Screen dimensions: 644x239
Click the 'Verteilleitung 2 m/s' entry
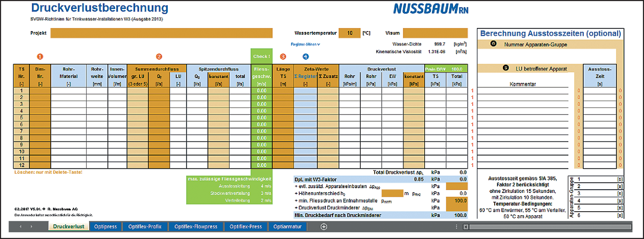(248, 201)
